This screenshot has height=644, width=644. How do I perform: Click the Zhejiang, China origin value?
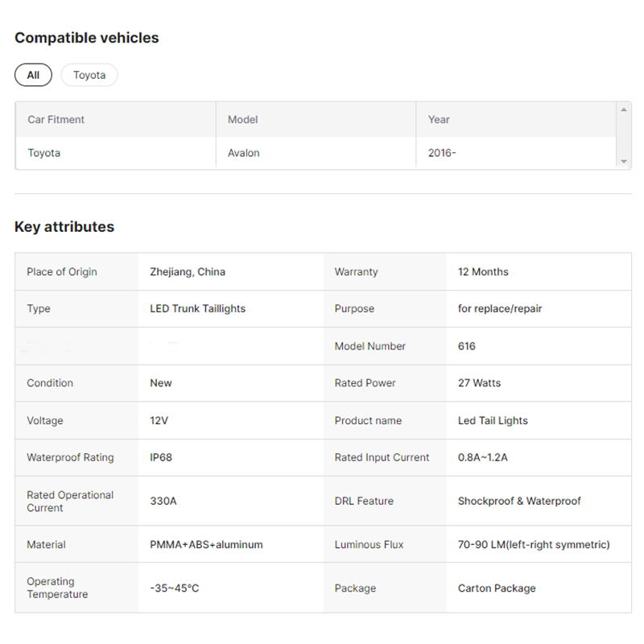[x=188, y=271]
